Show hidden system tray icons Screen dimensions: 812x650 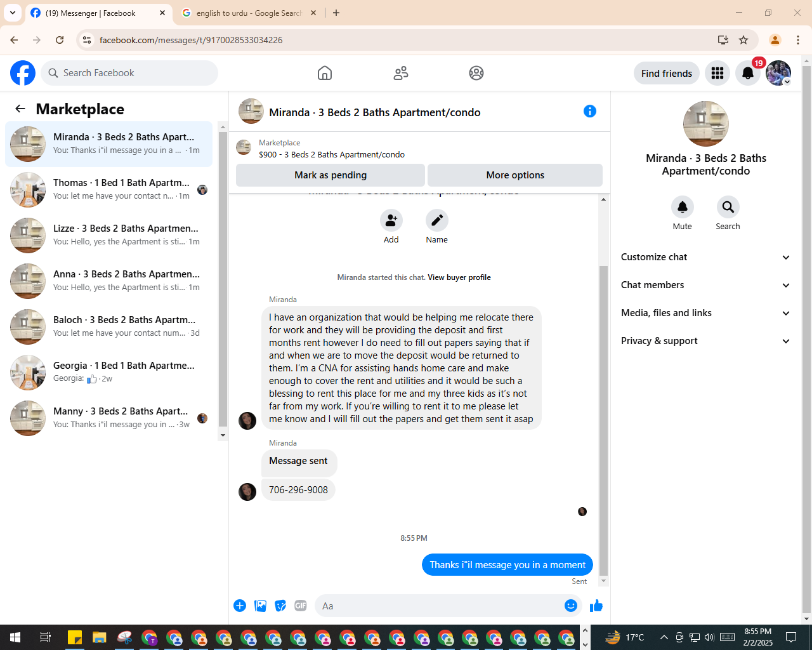664,637
